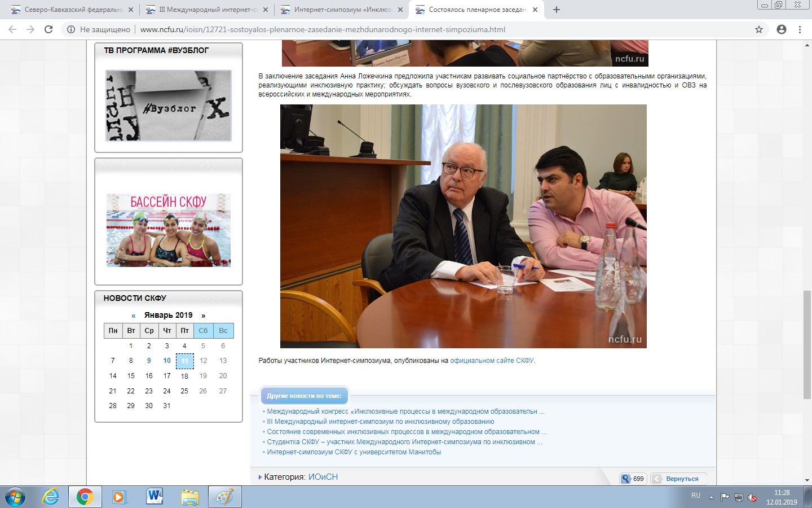
Task: Open Microsoft Word taskbar icon
Action: click(x=155, y=497)
